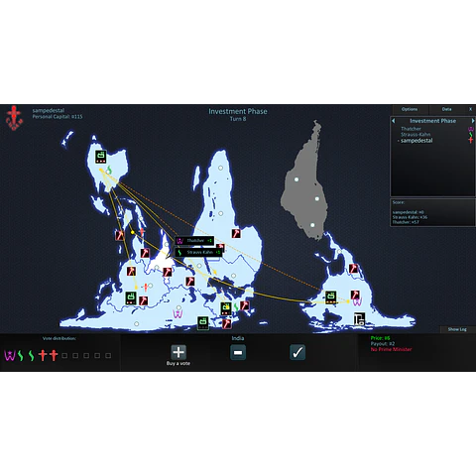Image resolution: width=476 pixels, height=476 pixels.
Task: Click red cross marker above the bottom-left factory
Action: coord(145,288)
